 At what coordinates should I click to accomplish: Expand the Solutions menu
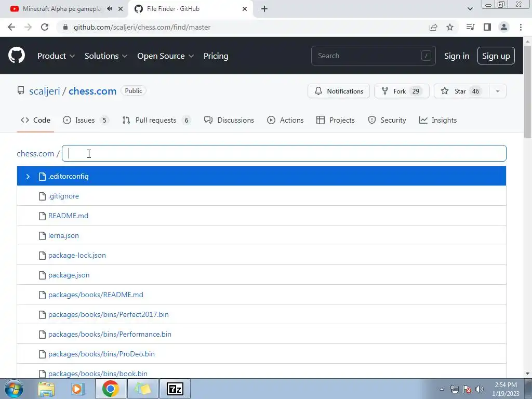[106, 56]
